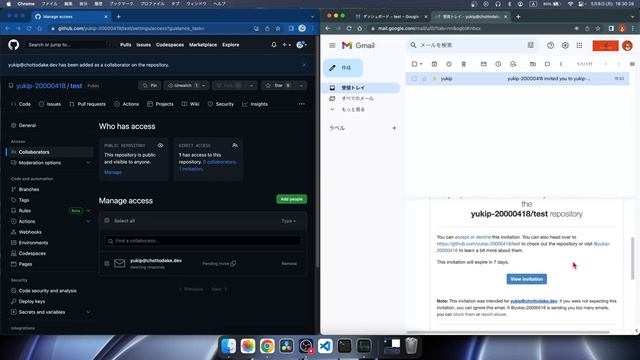
Task: Open Star lists dropdown arrow
Action: tap(301, 86)
